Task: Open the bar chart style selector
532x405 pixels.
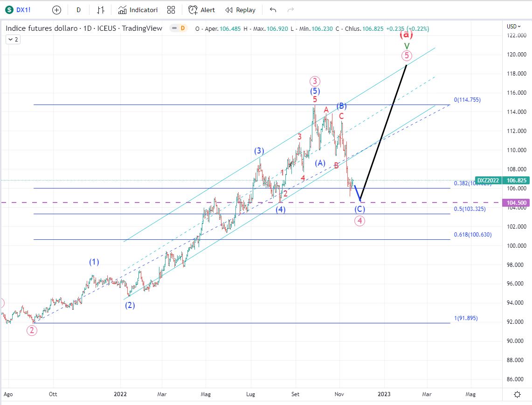Action: [100, 10]
